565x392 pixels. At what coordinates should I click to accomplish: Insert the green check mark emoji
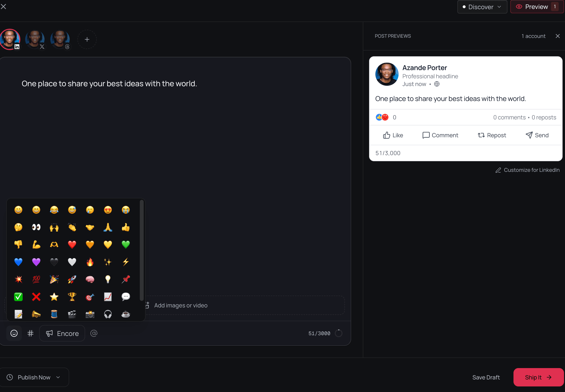pyautogui.click(x=18, y=297)
